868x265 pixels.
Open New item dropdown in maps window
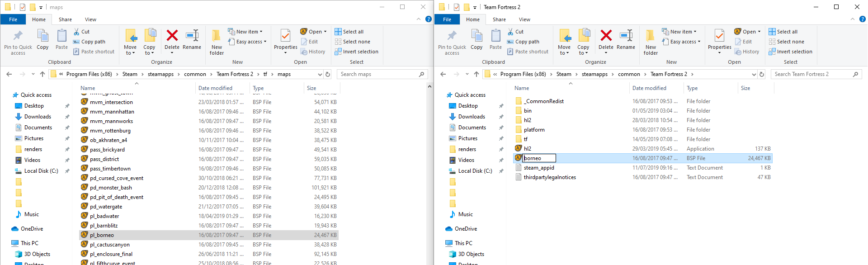pos(245,32)
